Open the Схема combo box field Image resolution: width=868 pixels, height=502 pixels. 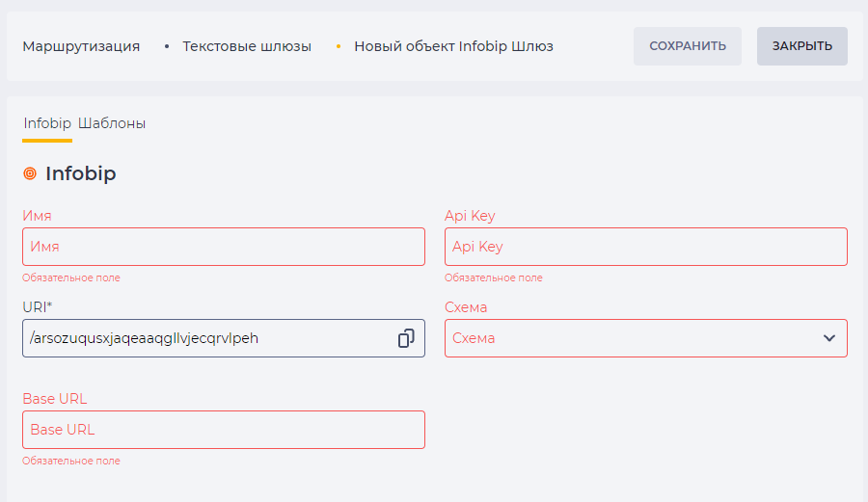pos(646,338)
